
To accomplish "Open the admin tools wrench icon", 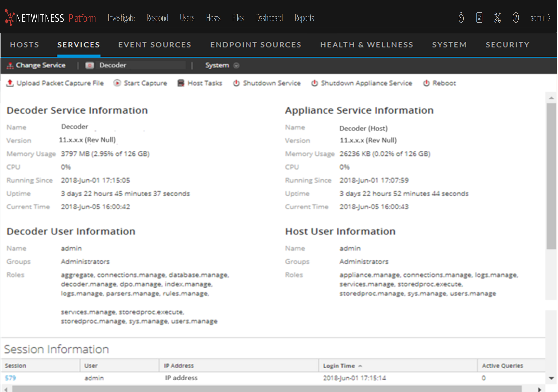I will coord(498,18).
